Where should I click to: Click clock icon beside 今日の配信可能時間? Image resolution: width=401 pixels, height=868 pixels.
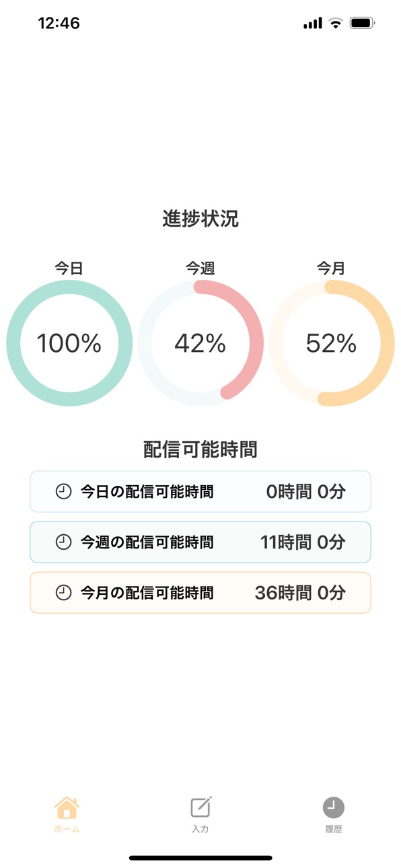pyautogui.click(x=63, y=492)
